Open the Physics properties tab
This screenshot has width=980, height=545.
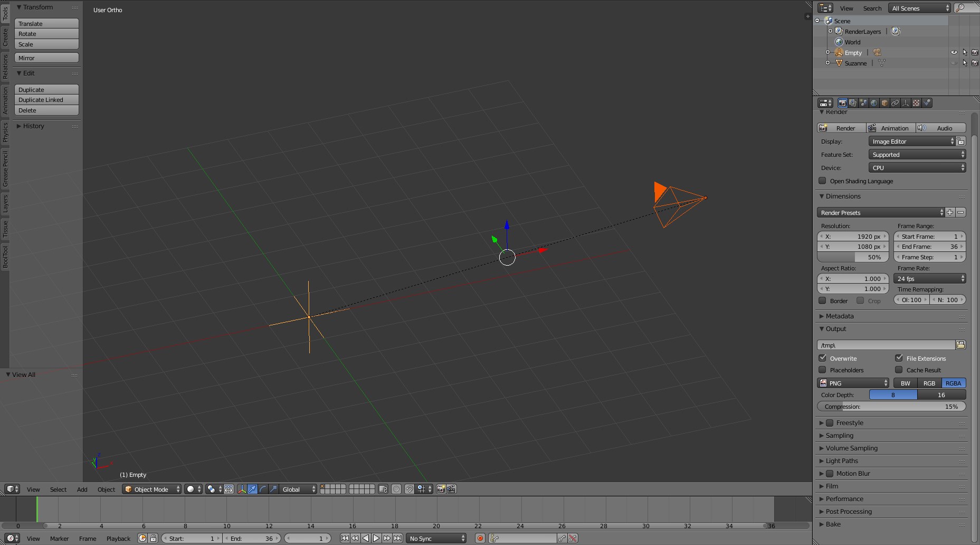[x=927, y=103]
